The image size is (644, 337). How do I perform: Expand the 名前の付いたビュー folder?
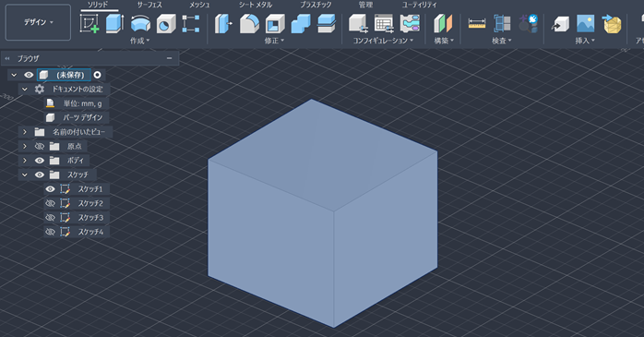(x=25, y=132)
